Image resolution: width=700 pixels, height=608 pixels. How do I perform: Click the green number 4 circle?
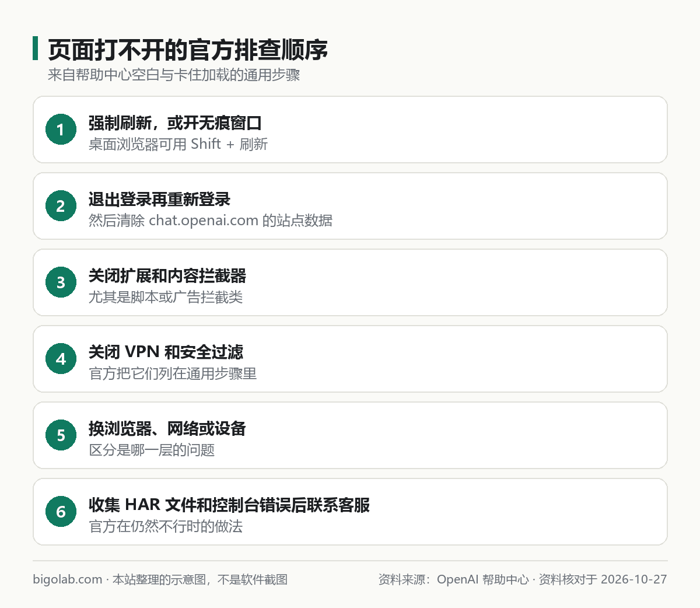tap(61, 359)
